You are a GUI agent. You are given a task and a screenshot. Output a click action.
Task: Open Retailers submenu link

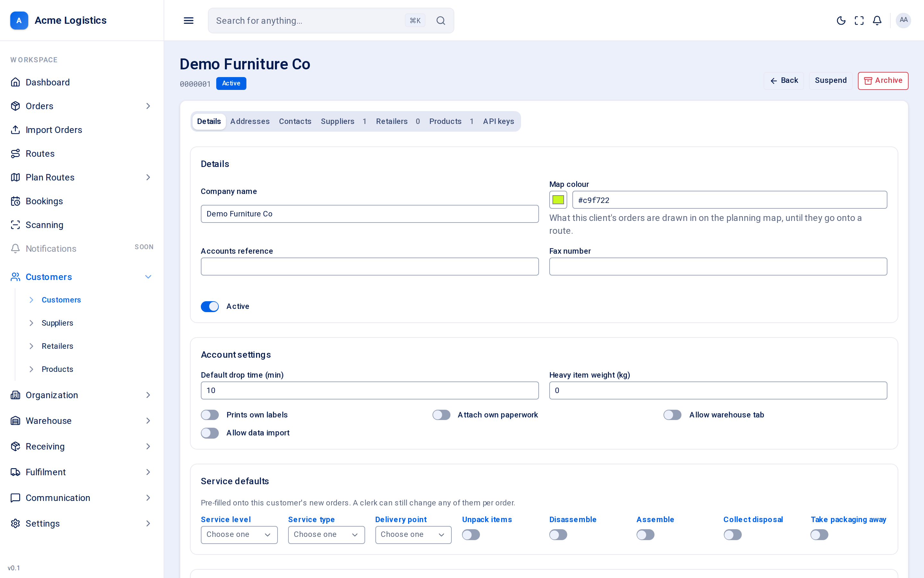coord(57,346)
